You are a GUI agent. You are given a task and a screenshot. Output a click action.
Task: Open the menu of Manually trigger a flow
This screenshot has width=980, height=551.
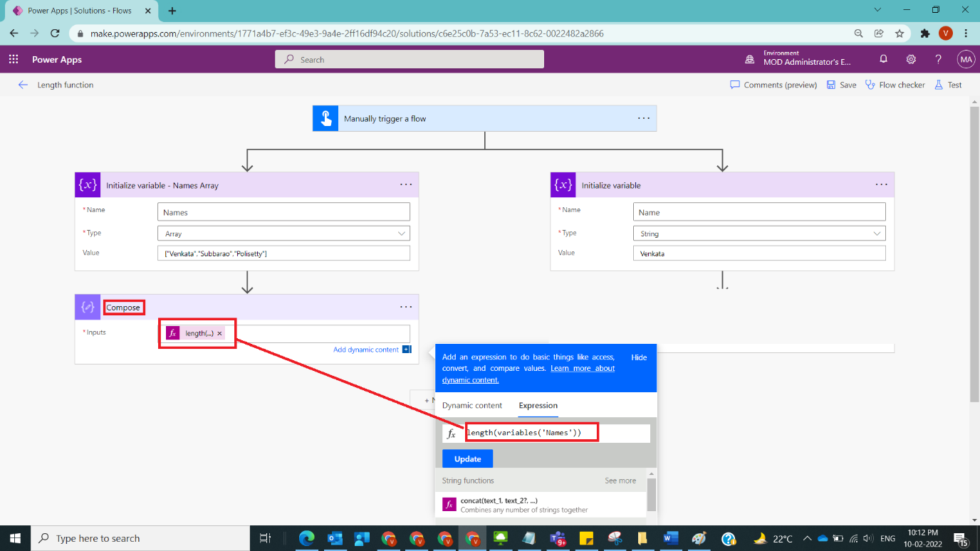point(644,118)
